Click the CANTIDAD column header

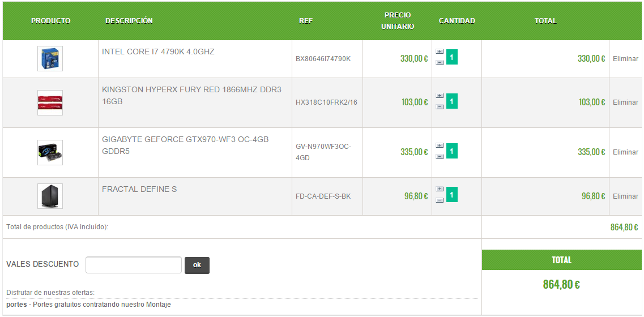(457, 21)
